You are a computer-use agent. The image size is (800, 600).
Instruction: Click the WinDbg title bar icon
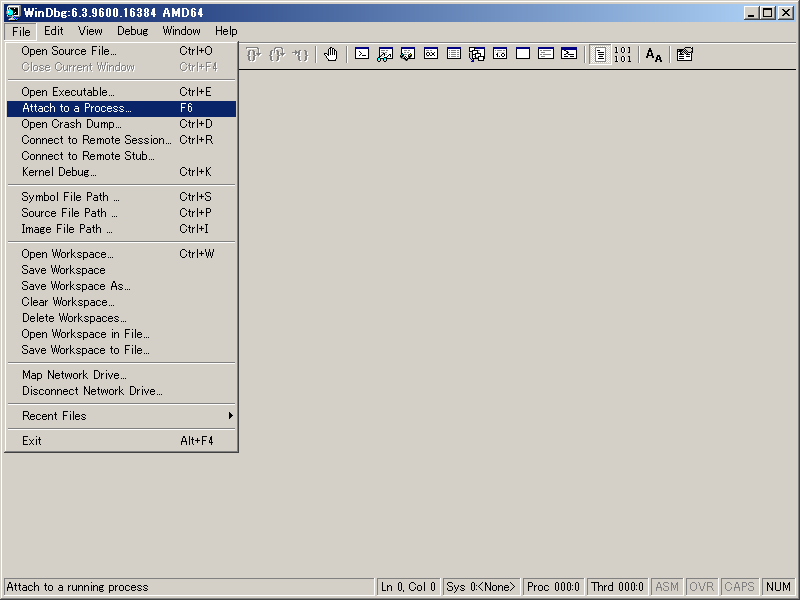click(12, 12)
